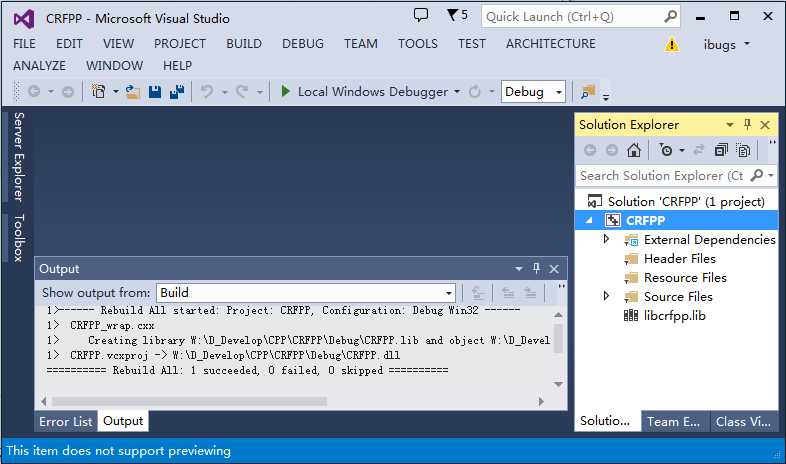Switch to Team Explorer tab
The width and height of the screenshot is (786, 464).
pos(673,422)
